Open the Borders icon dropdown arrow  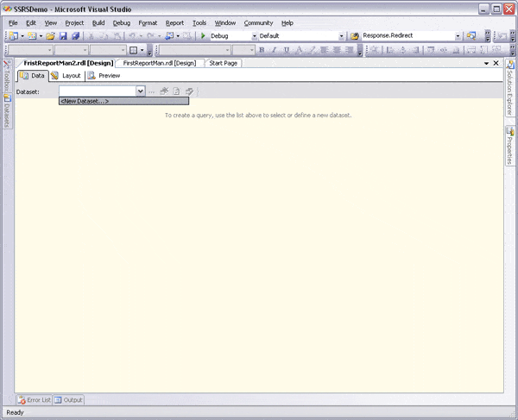click(x=142, y=50)
